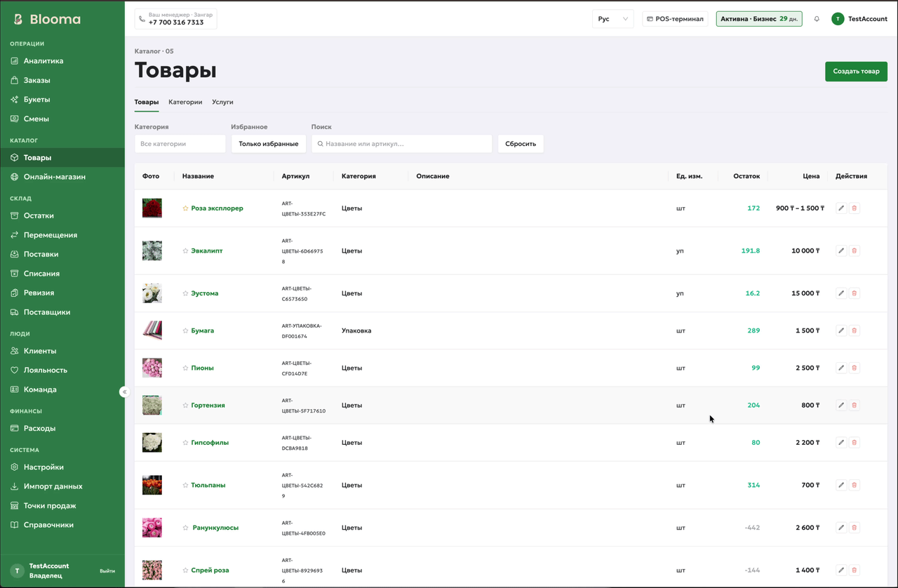Click the Ранункулюсы product thumbnail
The height and width of the screenshot is (588, 898).
pos(152,528)
